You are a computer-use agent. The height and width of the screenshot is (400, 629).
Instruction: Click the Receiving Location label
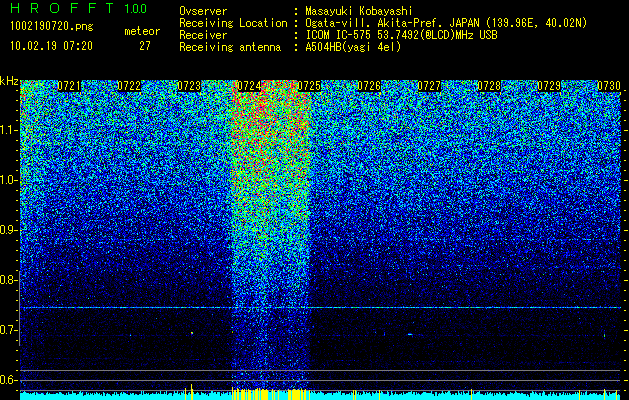point(233,23)
